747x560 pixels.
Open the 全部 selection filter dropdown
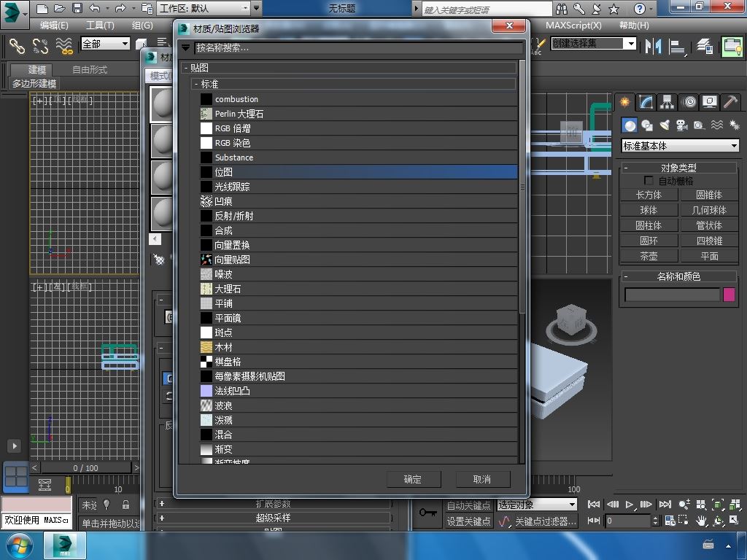[x=105, y=44]
